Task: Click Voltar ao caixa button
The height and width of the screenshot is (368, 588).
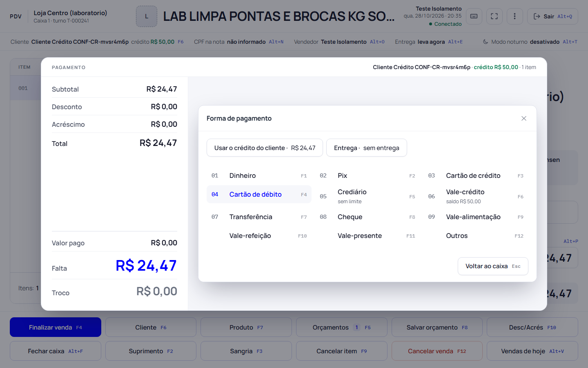Action: (493, 266)
